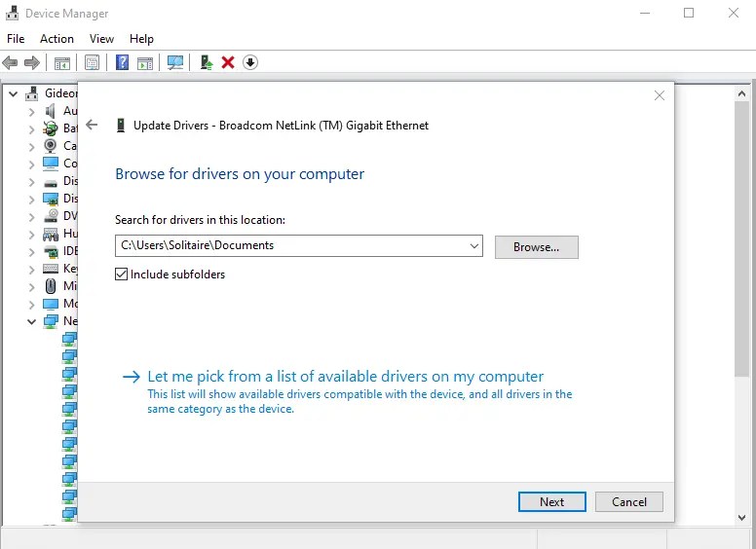Click the Search for drivers in this location label
This screenshot has height=549, width=756.
coord(200,220)
